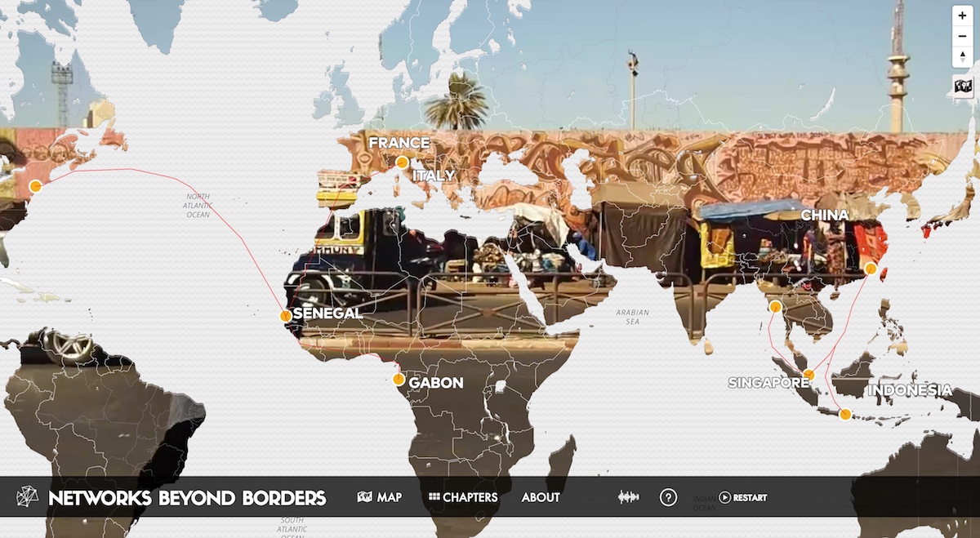
Task: Zoom out with the minus button
Action: coord(963,37)
